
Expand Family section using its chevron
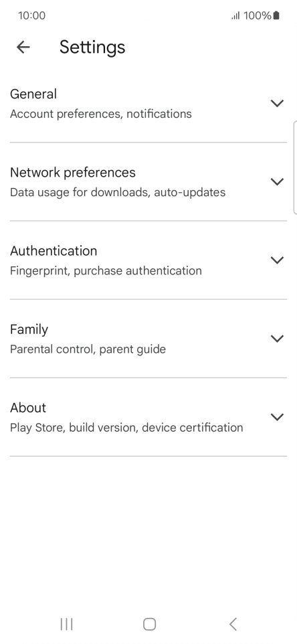[278, 339]
